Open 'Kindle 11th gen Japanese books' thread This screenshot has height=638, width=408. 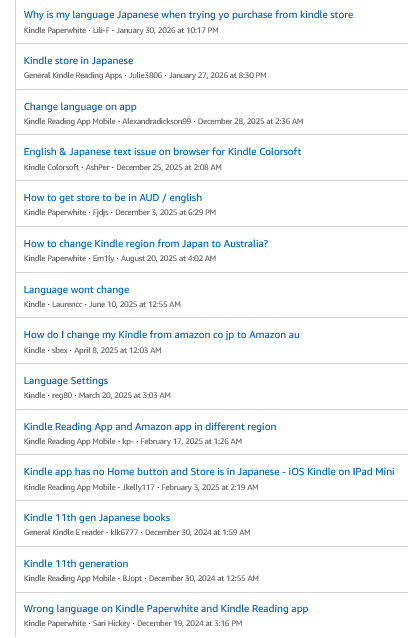tap(97, 518)
